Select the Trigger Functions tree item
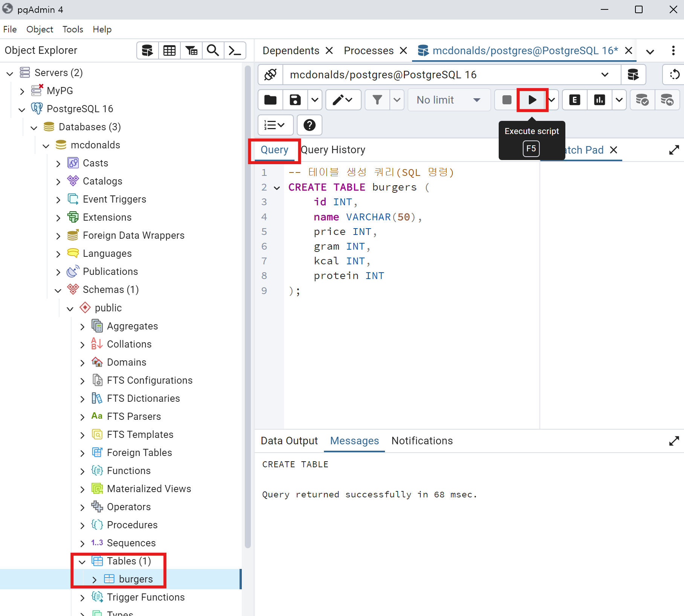 (x=146, y=597)
